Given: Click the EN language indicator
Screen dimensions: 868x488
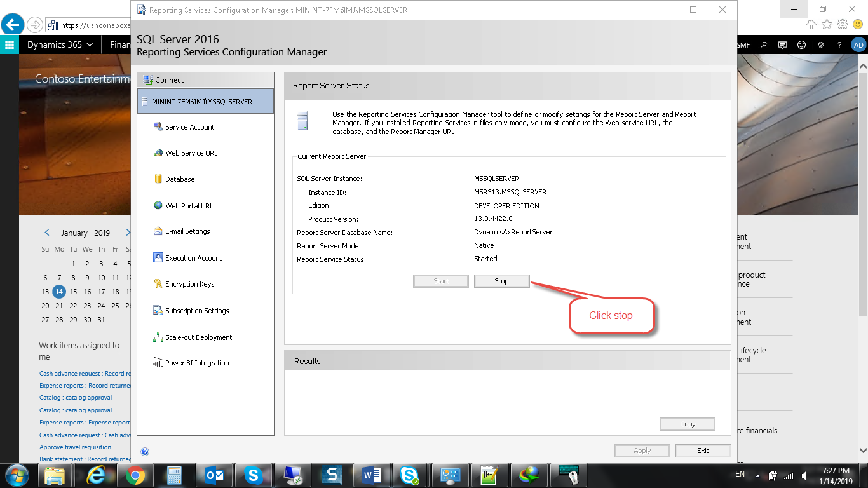Looking at the screenshot, I should pyautogui.click(x=740, y=474).
